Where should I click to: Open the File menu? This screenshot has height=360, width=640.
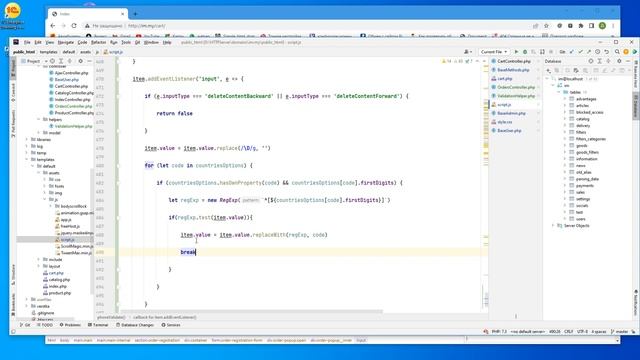click(27, 42)
